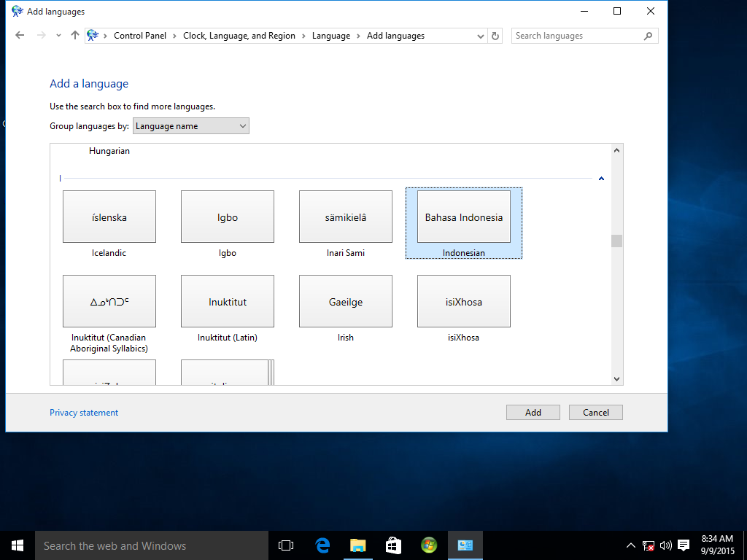Select the Gaeilge language tile
Screen dimensions: 747x560
345,300
